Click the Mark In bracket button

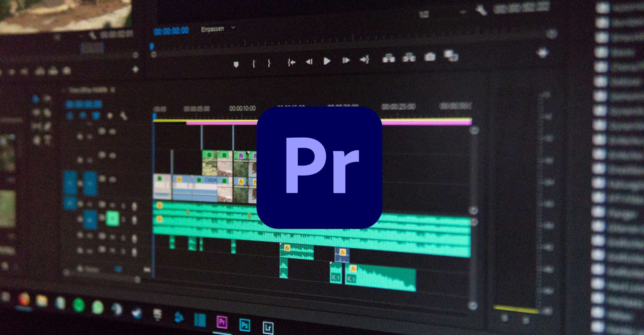[254, 63]
